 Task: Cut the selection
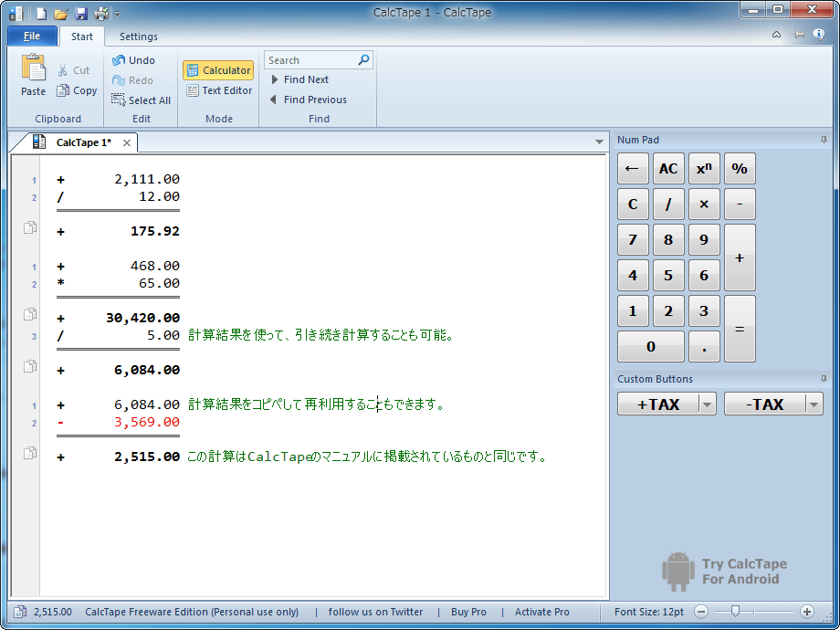click(x=74, y=70)
